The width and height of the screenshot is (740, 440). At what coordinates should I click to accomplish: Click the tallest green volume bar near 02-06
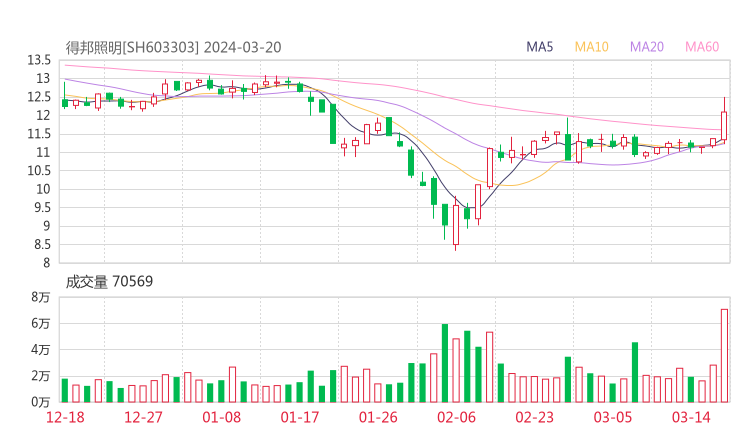pos(445,363)
